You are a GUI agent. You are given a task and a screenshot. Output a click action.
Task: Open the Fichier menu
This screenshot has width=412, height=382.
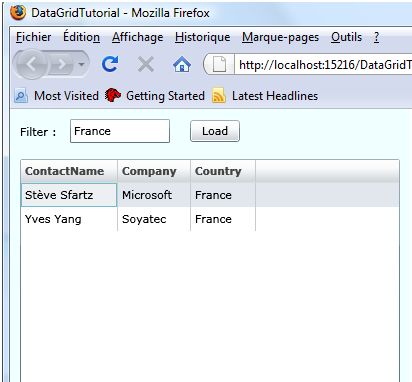34,37
